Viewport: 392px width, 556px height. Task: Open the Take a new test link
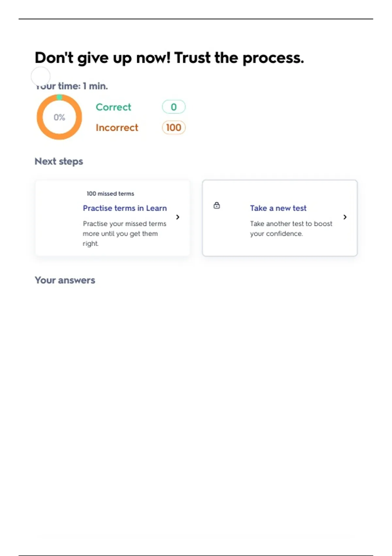click(x=278, y=208)
